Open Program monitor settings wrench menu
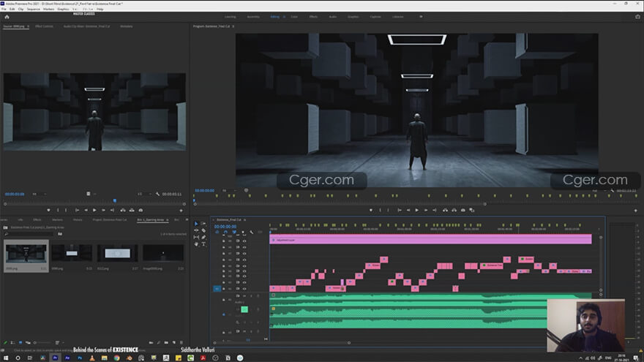This screenshot has width=644, height=362. (x=612, y=191)
